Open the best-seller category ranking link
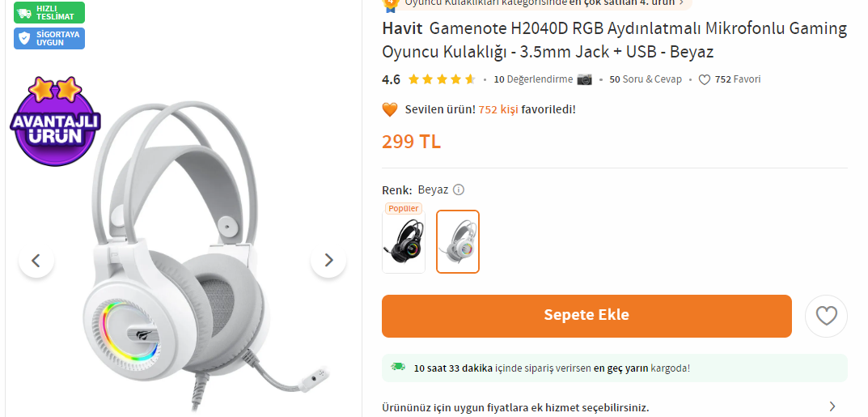 (537, 2)
